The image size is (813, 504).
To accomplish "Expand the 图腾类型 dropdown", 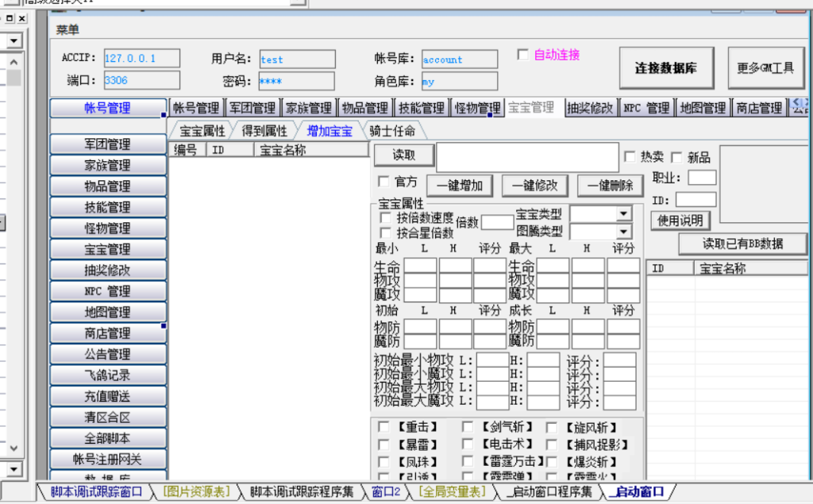I will tap(624, 232).
